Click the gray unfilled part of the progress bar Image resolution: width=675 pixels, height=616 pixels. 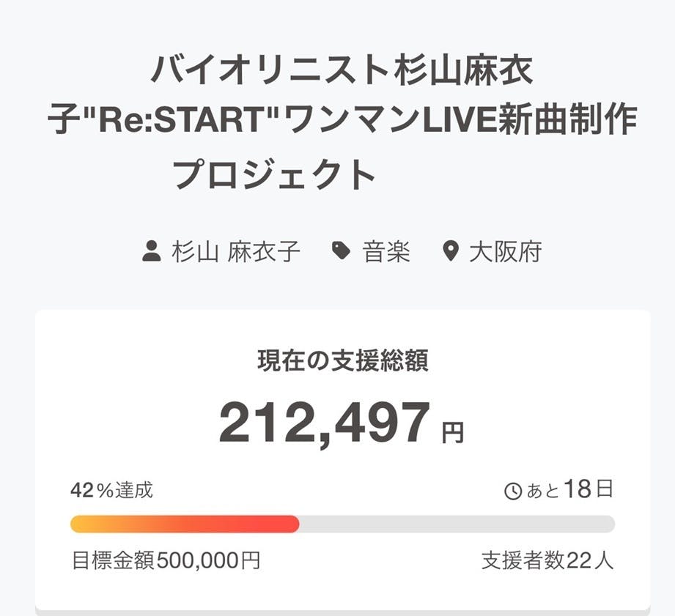454,524
